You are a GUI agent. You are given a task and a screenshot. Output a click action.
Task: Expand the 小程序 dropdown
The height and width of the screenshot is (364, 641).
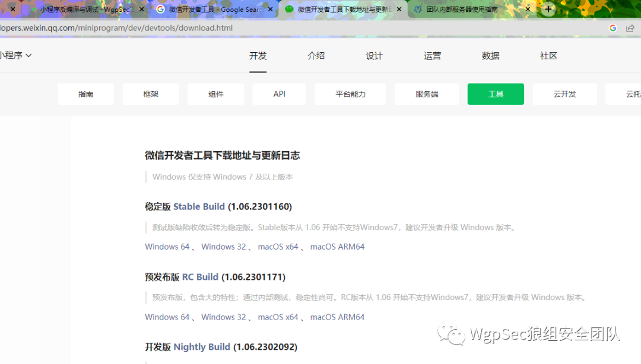point(15,55)
